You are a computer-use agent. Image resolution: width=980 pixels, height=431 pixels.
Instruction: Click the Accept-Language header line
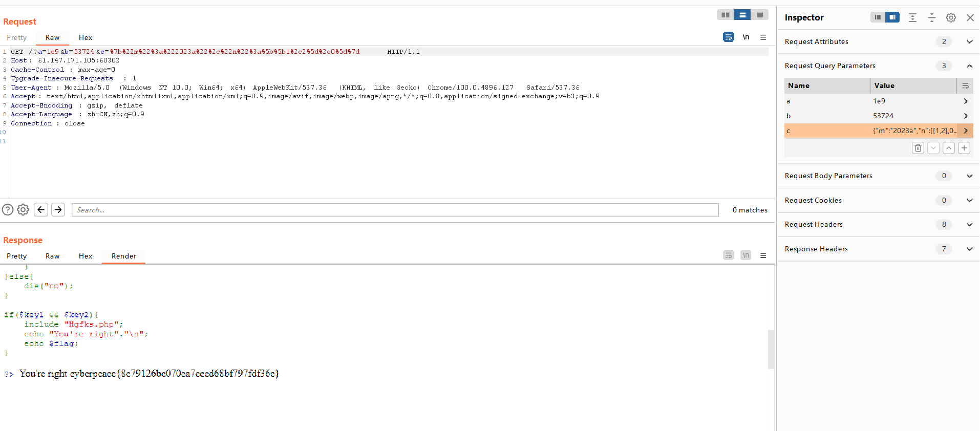click(x=77, y=114)
